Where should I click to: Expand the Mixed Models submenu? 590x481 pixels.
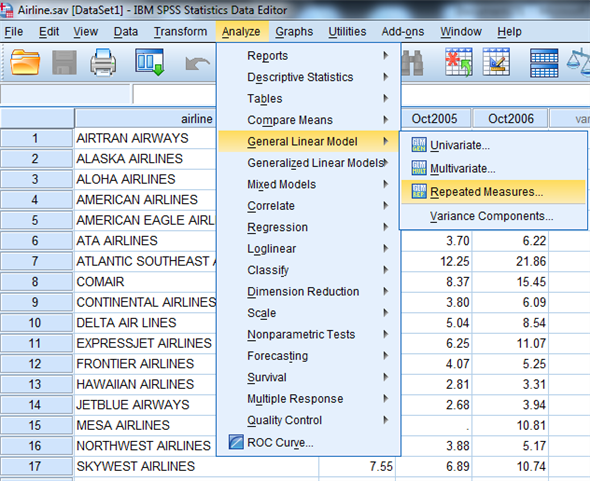309,184
